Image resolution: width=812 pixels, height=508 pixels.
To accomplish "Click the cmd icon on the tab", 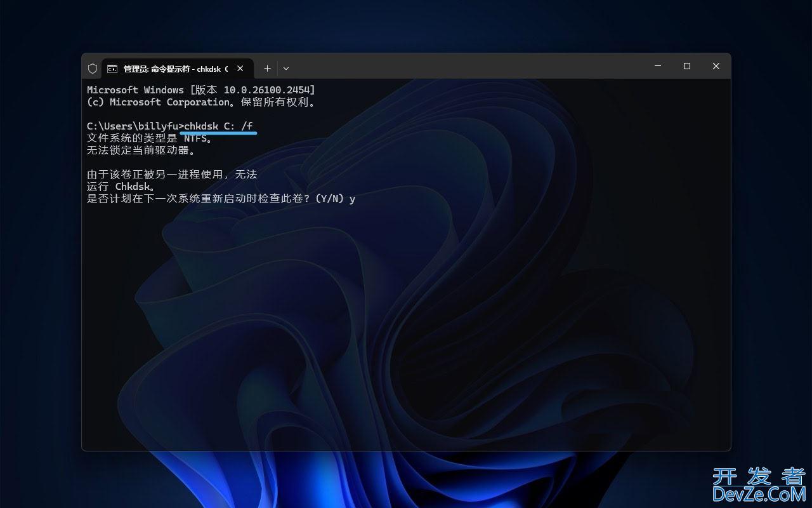I will (x=112, y=69).
